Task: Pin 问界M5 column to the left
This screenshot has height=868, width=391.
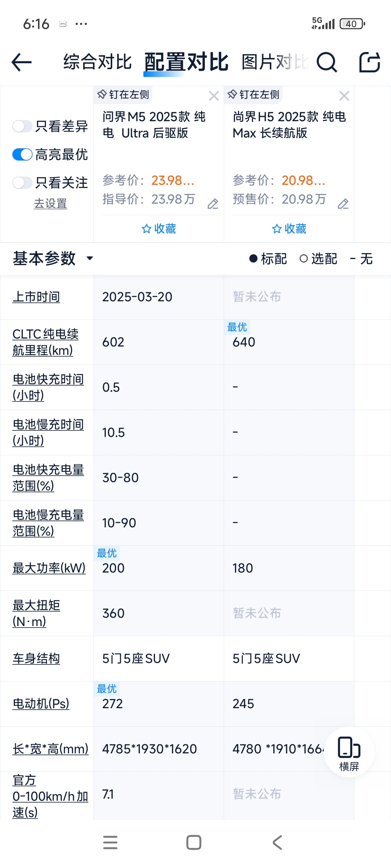Action: click(123, 95)
